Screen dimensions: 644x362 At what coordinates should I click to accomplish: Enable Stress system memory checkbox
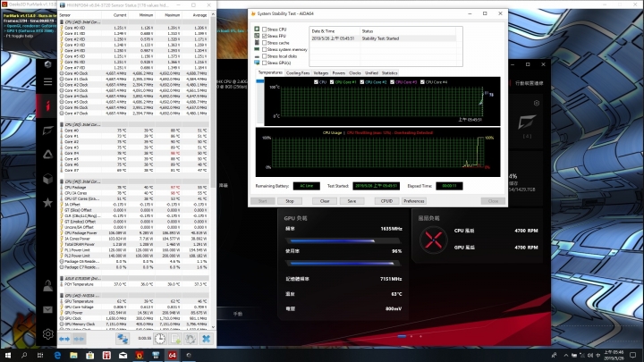tap(265, 50)
